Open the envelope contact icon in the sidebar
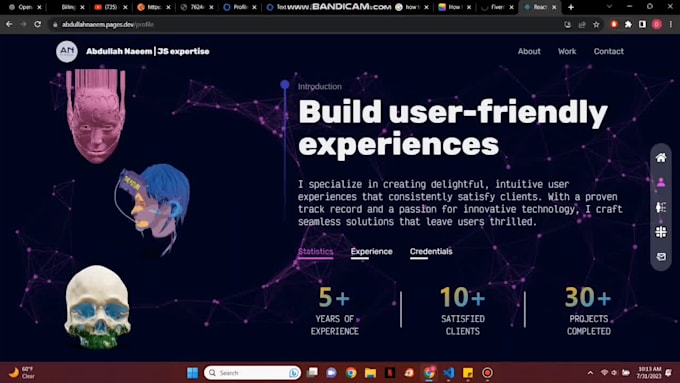This screenshot has height=383, width=680. (x=661, y=257)
